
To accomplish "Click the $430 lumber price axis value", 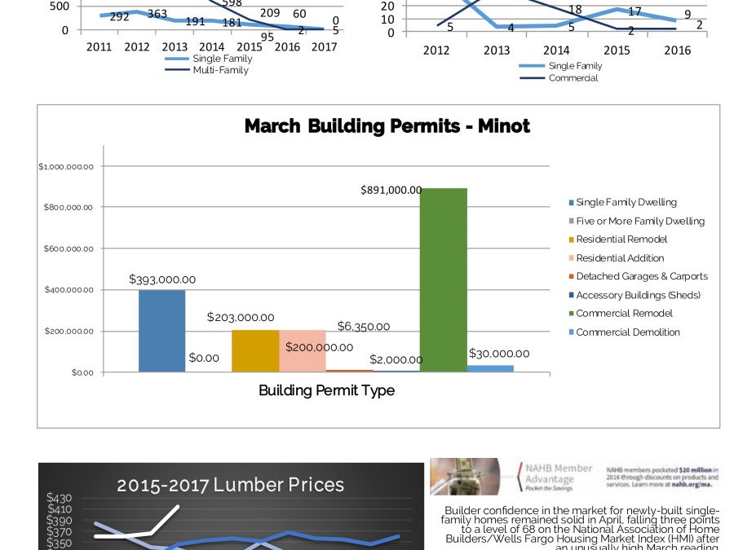I will (60, 498).
